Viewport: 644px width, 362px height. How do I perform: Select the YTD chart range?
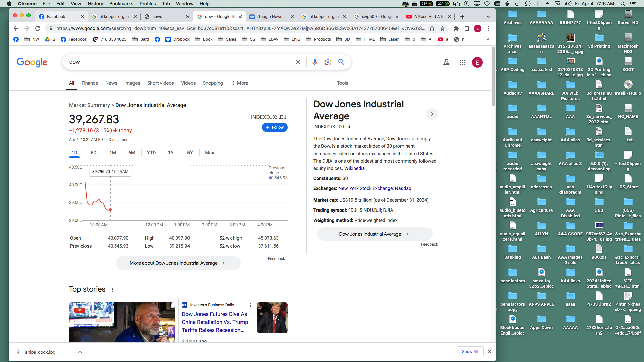pyautogui.click(x=151, y=153)
